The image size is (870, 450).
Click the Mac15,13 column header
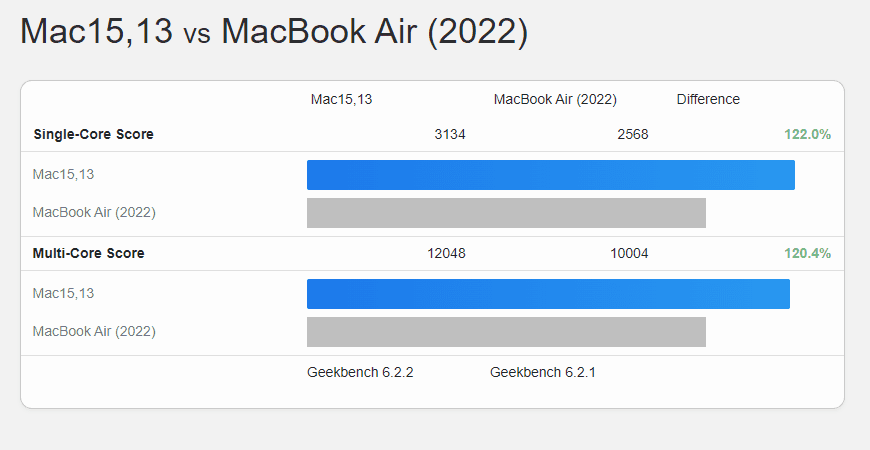(341, 99)
